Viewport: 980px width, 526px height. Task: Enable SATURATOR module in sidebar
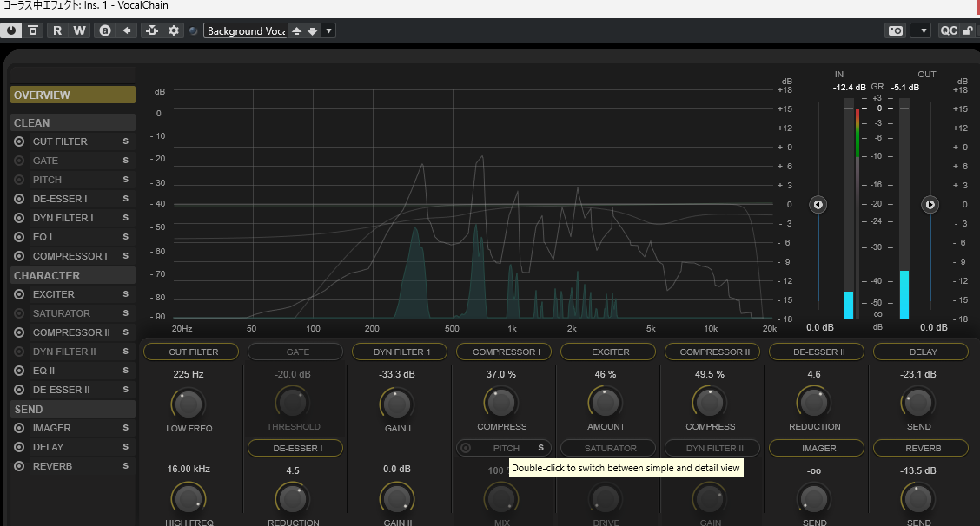tap(19, 313)
